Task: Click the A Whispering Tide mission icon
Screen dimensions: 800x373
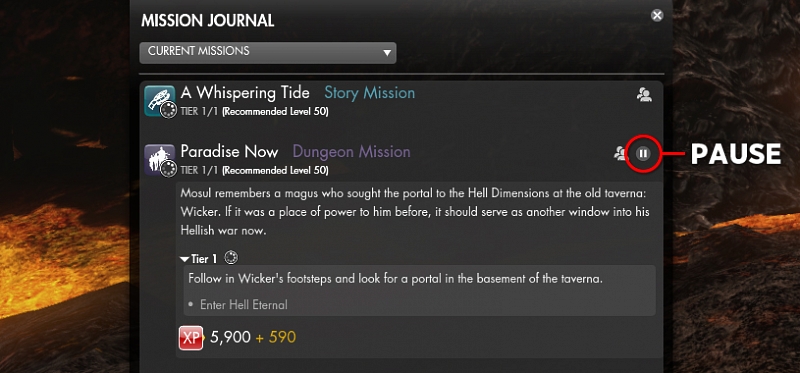Action: (160, 101)
